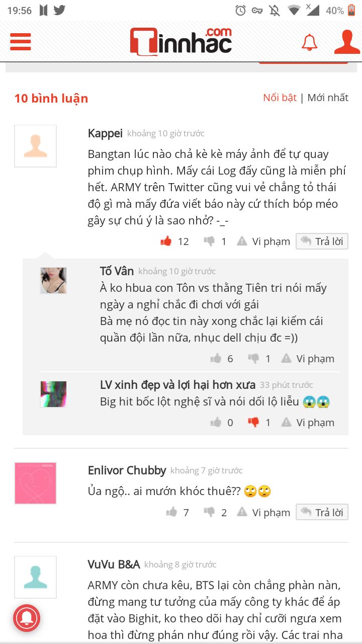Switch to the Nổi bật sort tab
Screen dimensions: 362x644
280,98
